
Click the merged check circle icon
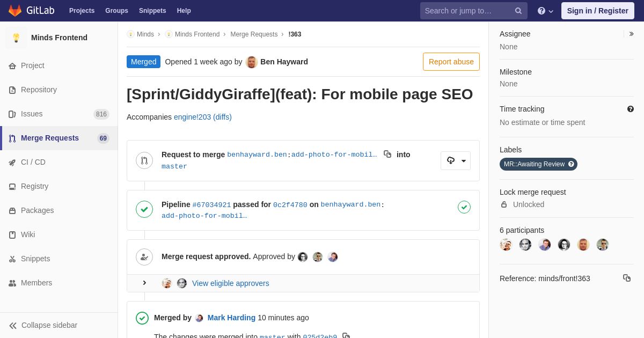142,318
